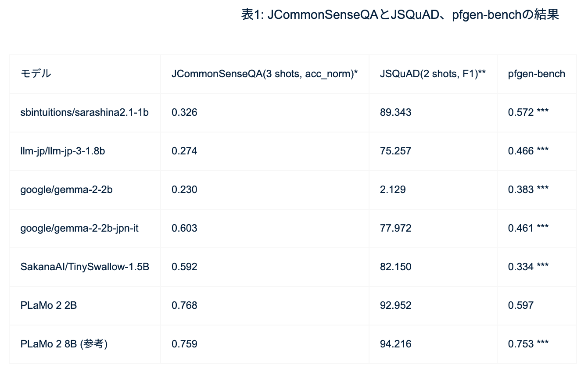
Task: Click the 0.768 JCommonSenseQA score
Action: coord(184,305)
